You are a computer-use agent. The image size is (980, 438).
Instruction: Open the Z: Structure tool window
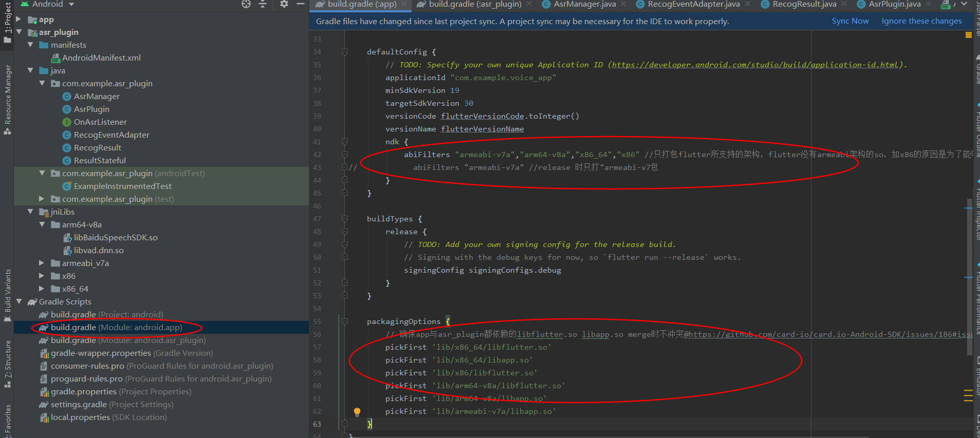click(7, 364)
